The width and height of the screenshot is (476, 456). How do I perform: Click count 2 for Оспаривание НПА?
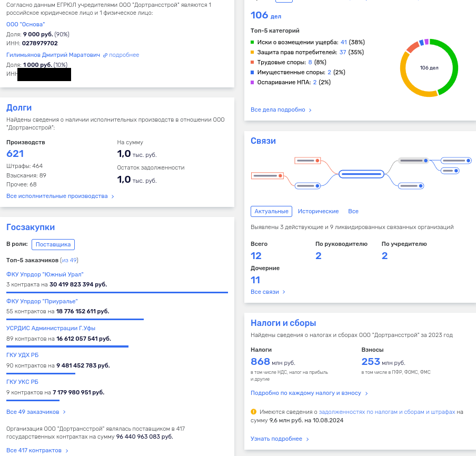tap(315, 82)
